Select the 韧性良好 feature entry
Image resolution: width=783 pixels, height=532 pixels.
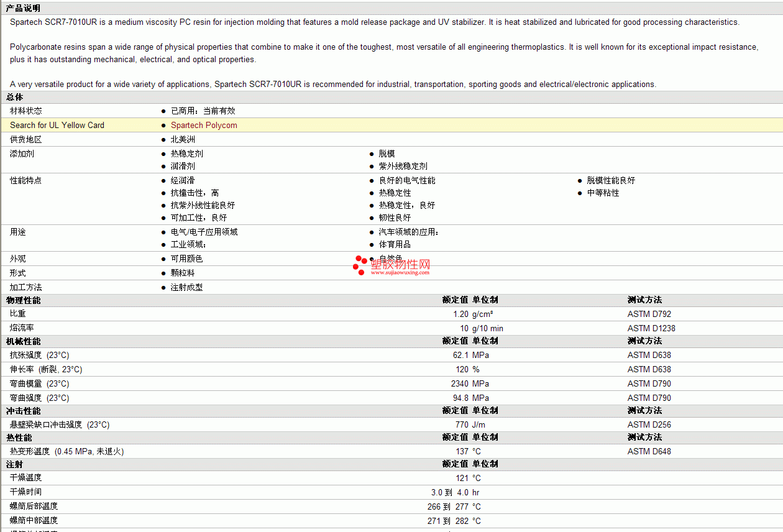[x=395, y=218]
